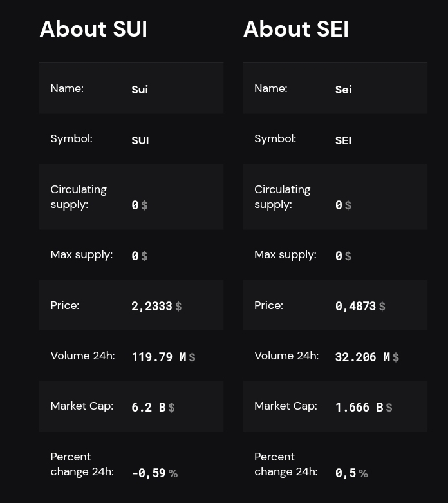
Task: Click the SUI symbol value
Action: (140, 140)
